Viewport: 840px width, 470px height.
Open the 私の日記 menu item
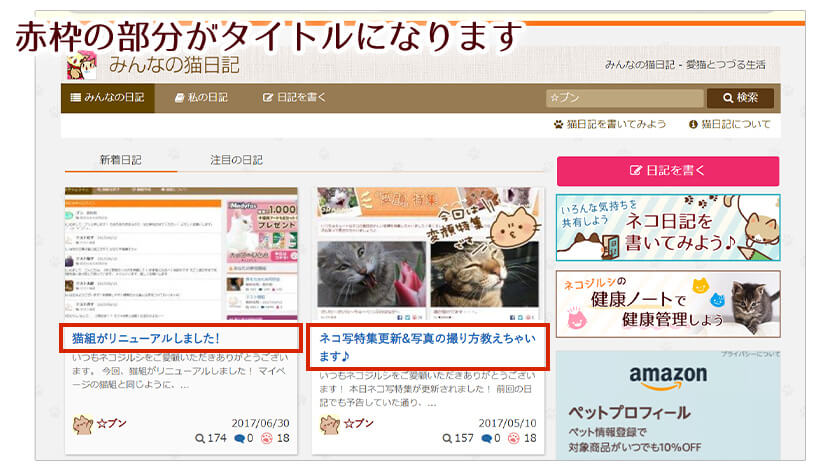tap(201, 98)
